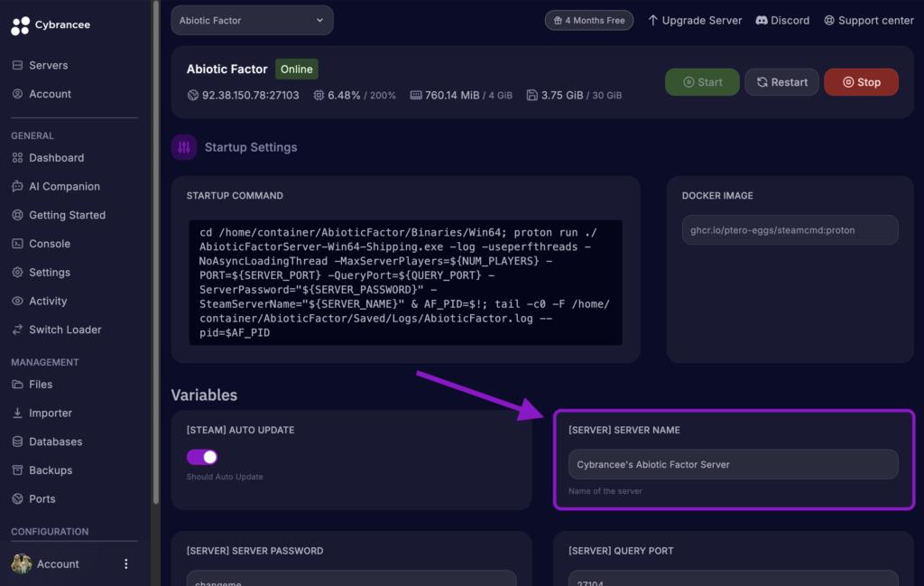Click the Activity eye icon
The width and height of the screenshot is (924, 586).
[17, 301]
